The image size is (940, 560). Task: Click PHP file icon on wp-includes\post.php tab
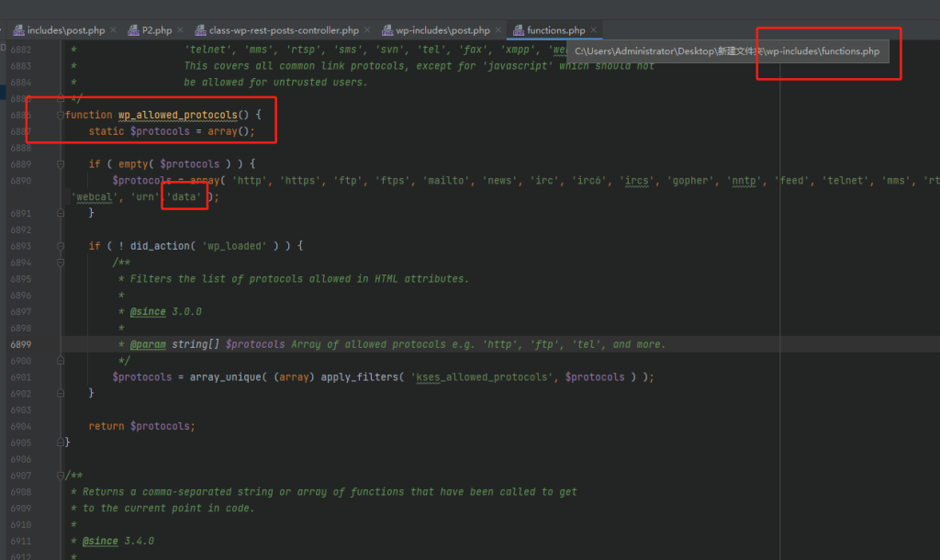[387, 30]
